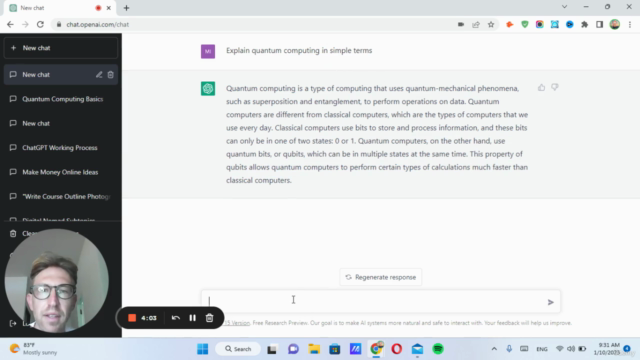This screenshot has width=640, height=360.
Task: Open the Quantum Computing Basics conversation
Action: [x=61, y=99]
